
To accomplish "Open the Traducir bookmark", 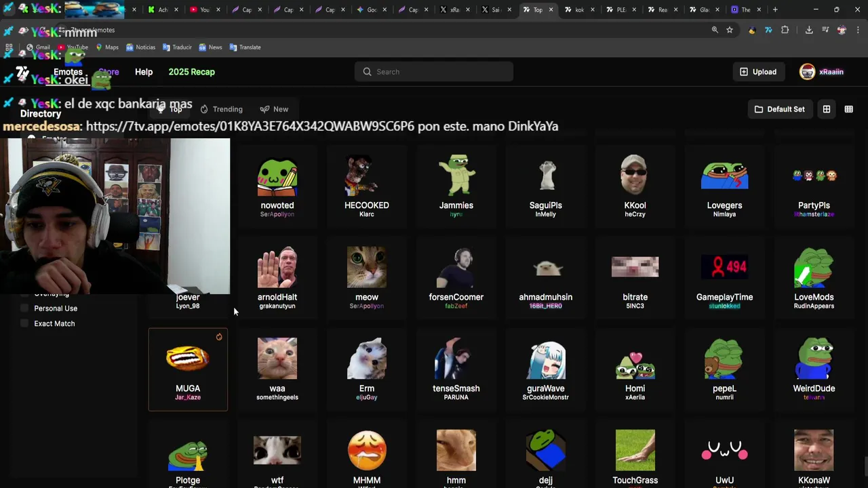I will click(177, 47).
